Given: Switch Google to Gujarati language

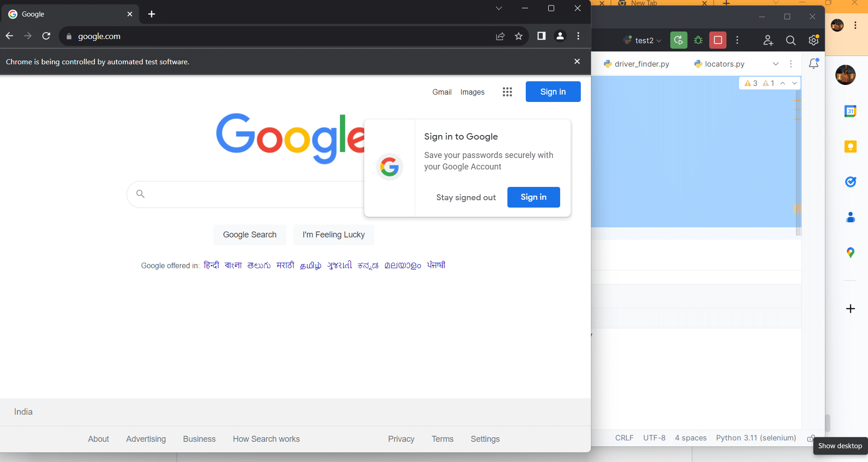Looking at the screenshot, I should [x=339, y=265].
